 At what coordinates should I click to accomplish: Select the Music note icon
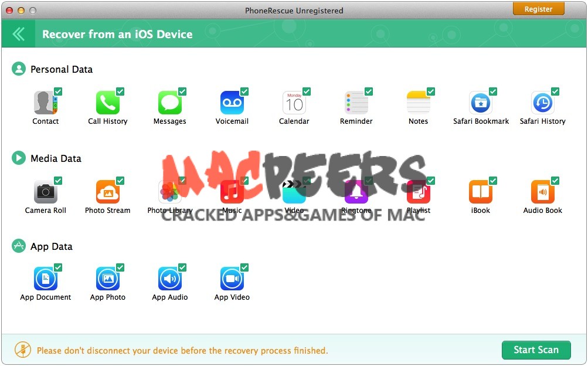coord(232,192)
